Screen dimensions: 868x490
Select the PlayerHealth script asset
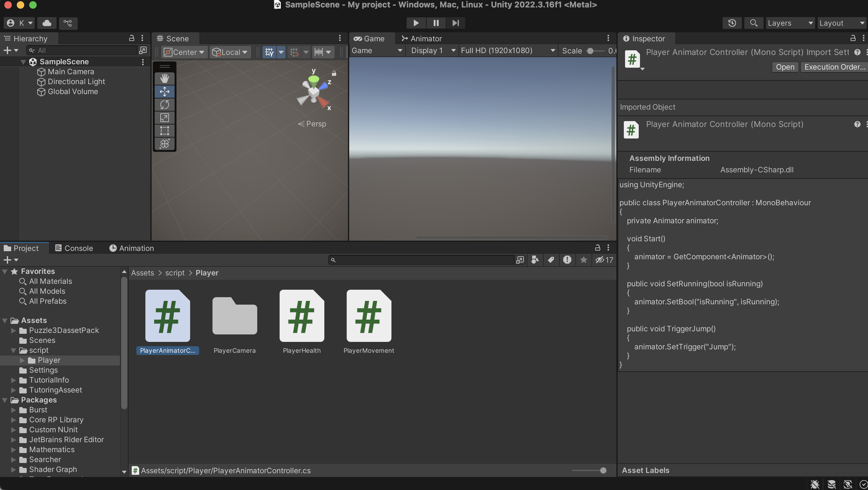coord(302,322)
